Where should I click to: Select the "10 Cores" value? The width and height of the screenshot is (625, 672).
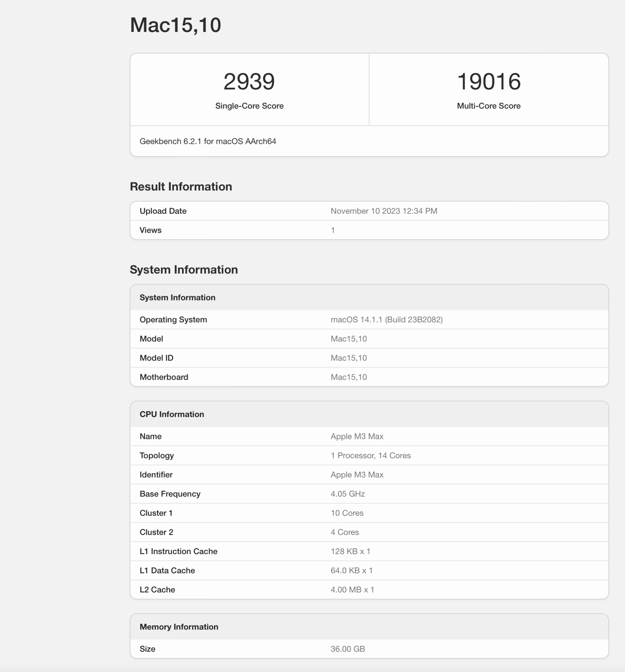347,513
